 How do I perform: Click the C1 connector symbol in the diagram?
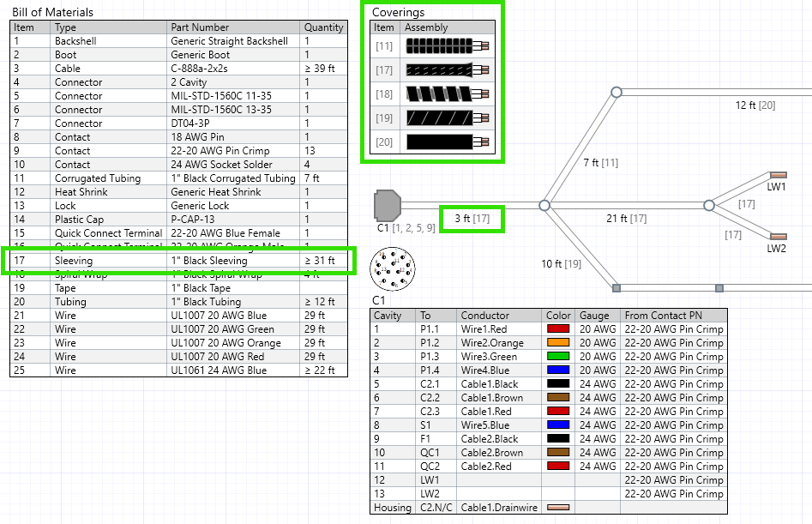[387, 206]
